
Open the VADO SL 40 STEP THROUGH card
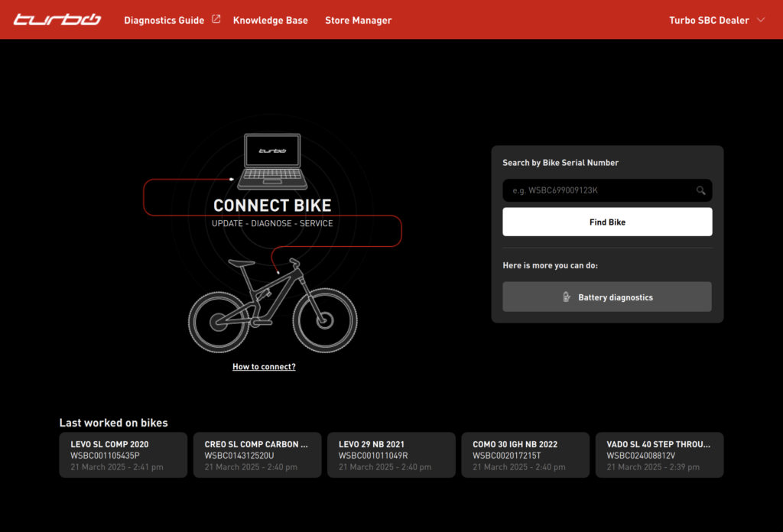coord(659,455)
